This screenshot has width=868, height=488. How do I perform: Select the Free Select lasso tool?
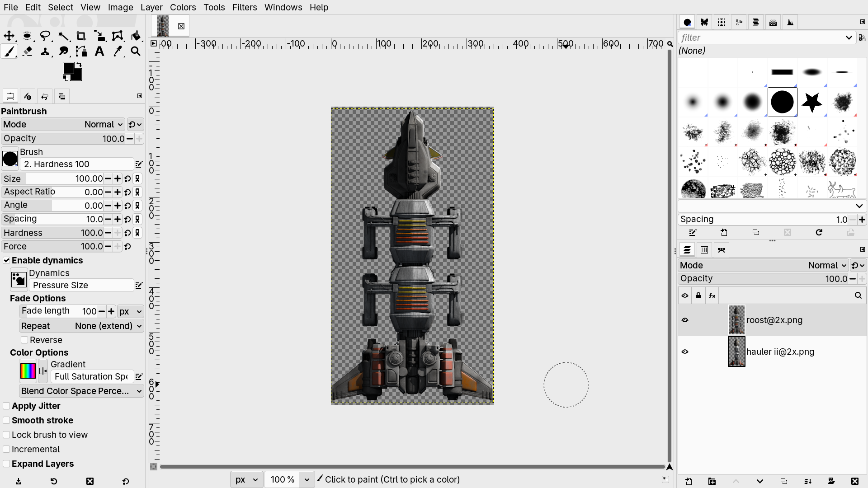tap(45, 36)
